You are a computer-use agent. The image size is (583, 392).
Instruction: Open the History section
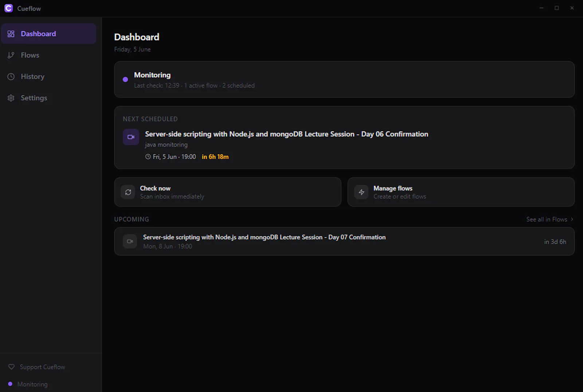pyautogui.click(x=49, y=76)
